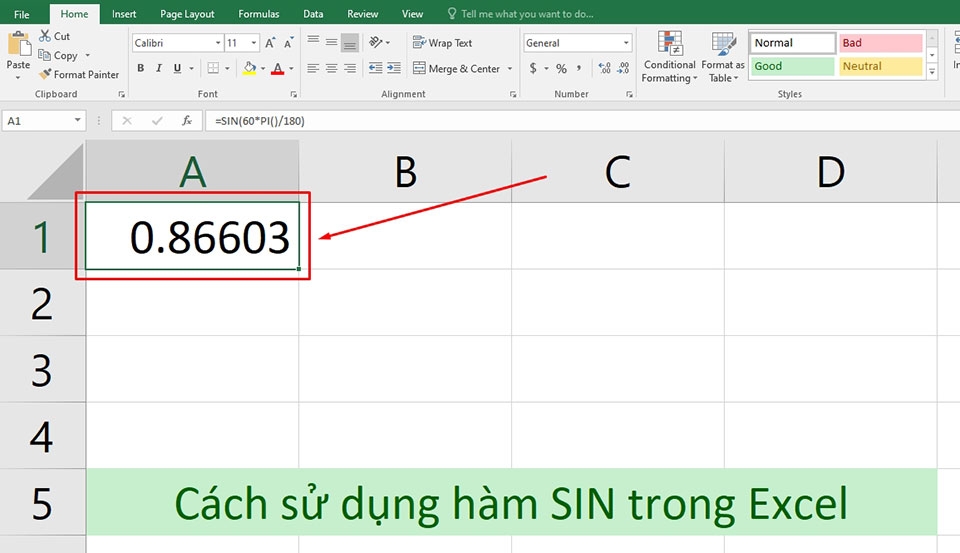Click Insert Function fx button
The image size is (960, 553).
pyautogui.click(x=187, y=121)
